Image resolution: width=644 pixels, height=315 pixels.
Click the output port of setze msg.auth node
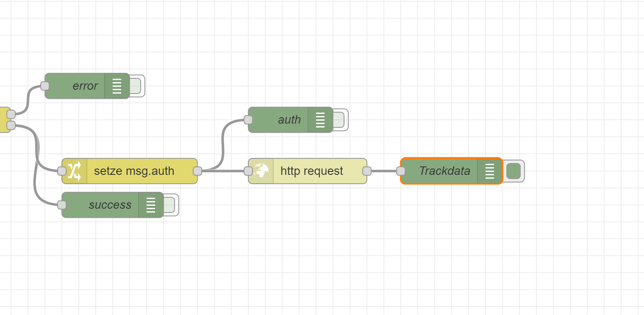[x=197, y=171]
